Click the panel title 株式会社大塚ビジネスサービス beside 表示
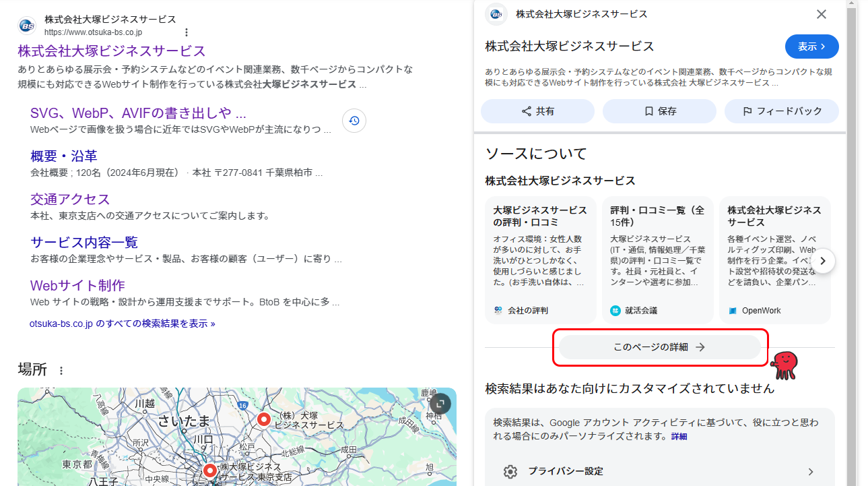The image size is (868, 486). click(x=570, y=47)
